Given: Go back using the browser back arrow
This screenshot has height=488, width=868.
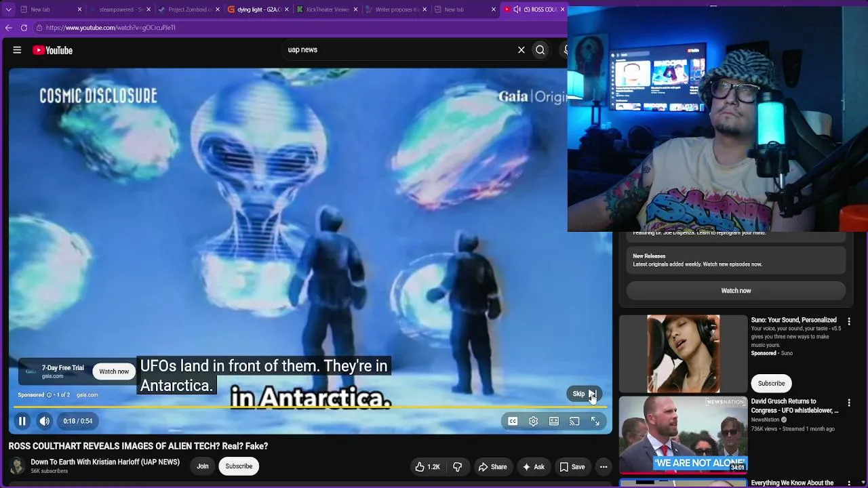Looking at the screenshot, I should [9, 28].
